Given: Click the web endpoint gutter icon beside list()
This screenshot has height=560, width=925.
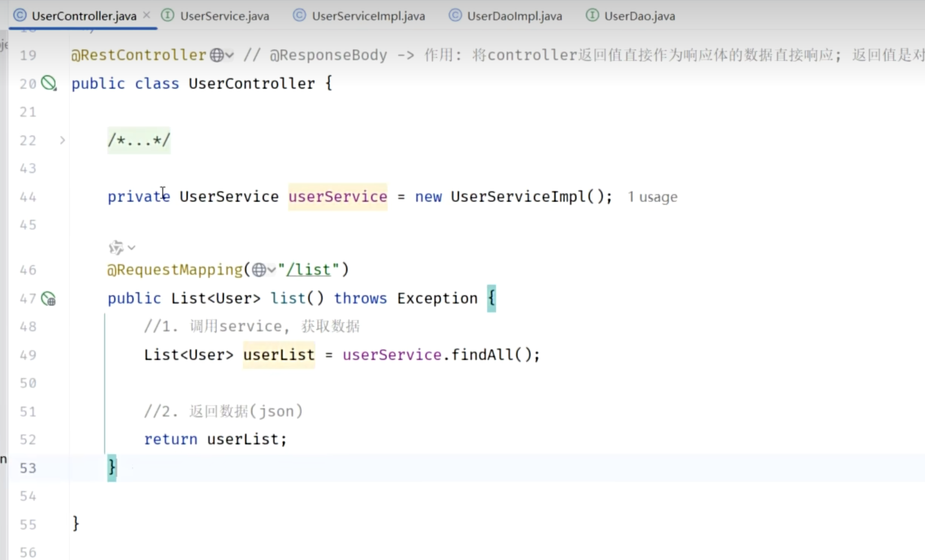Looking at the screenshot, I should 49,298.
